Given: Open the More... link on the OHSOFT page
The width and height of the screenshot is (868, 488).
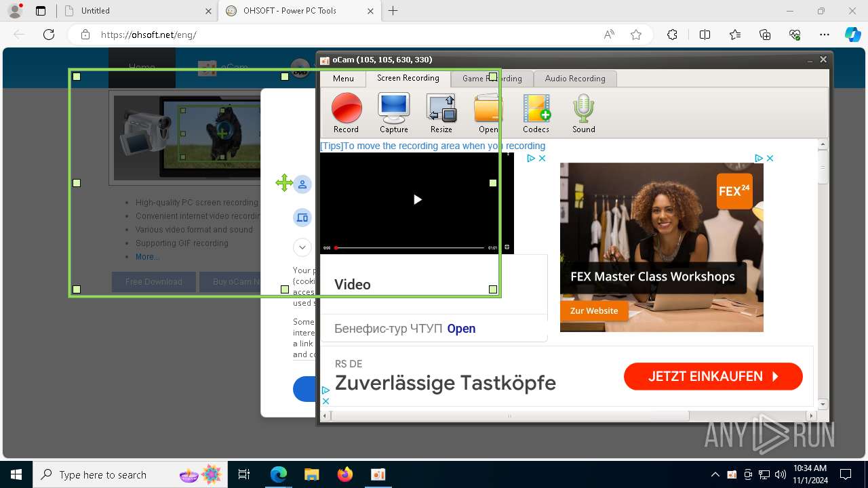Looking at the screenshot, I should pos(148,257).
